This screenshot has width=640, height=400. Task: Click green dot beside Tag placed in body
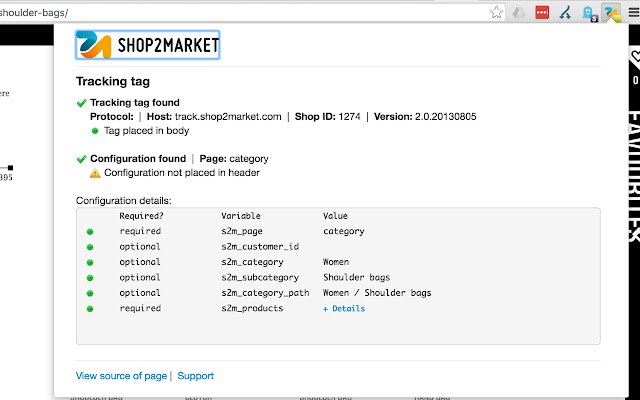[x=95, y=131]
